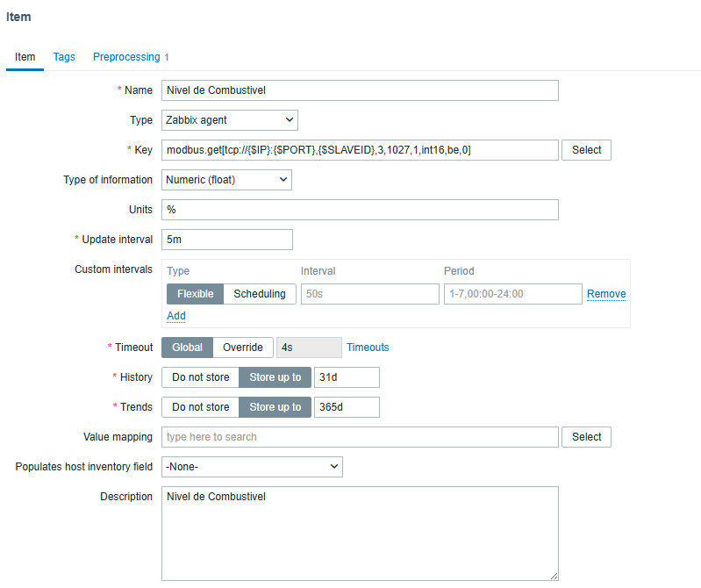Select Do not store for History
Viewport: 701px width, 588px height.
coord(200,377)
